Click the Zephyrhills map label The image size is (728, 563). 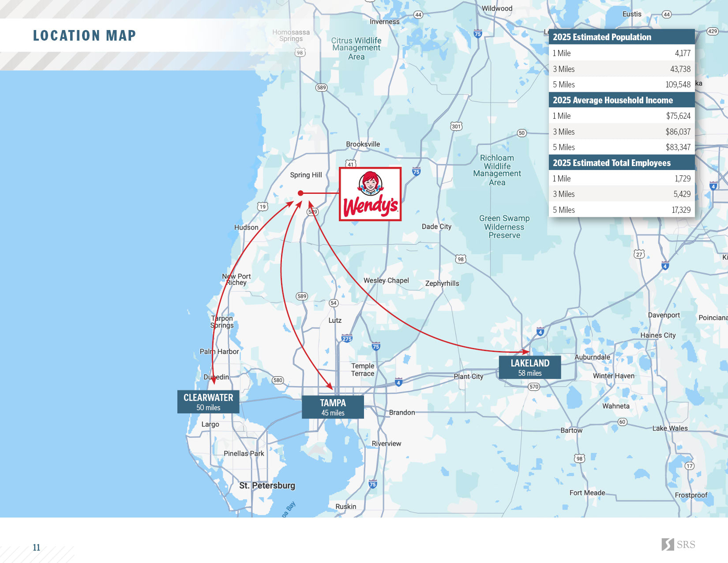pos(442,283)
